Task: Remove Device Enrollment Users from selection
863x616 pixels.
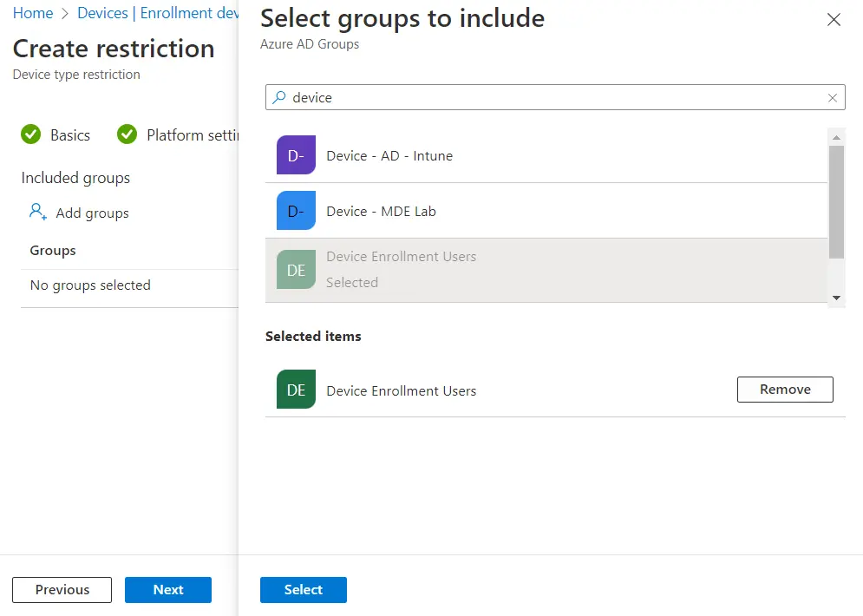Action: (x=785, y=390)
